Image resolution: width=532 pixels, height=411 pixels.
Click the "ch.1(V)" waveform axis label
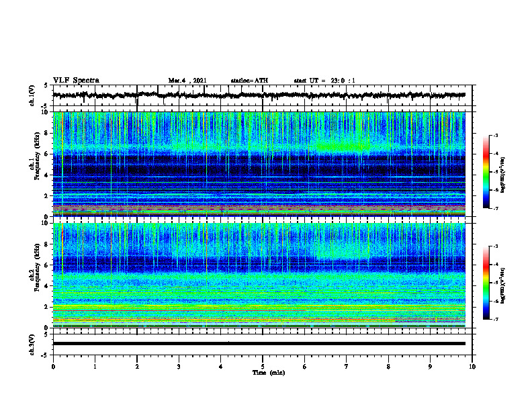point(32,95)
